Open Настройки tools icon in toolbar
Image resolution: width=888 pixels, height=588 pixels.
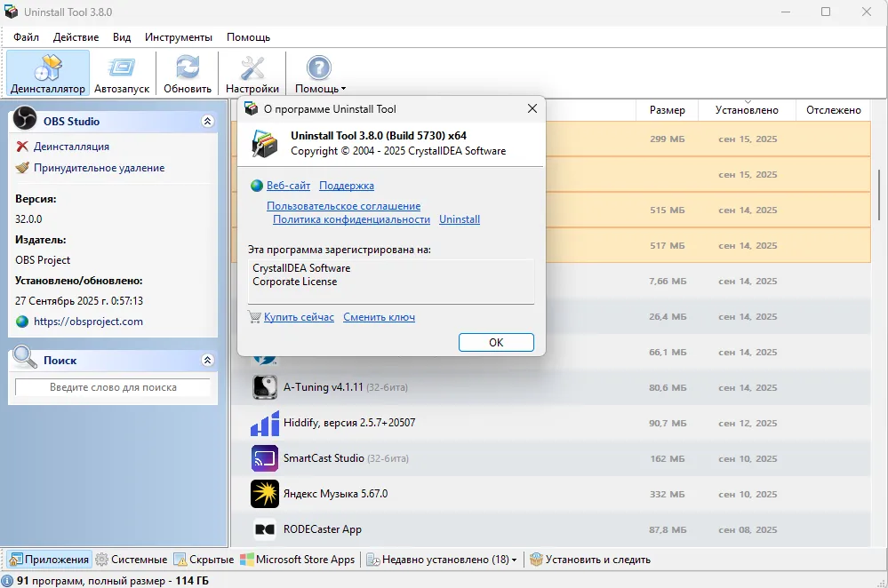tap(252, 74)
